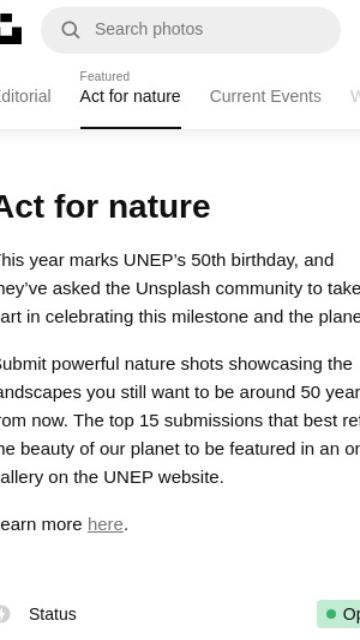Open the Current Events tab
Image resolution: width=360 pixels, height=640 pixels.
(265, 96)
